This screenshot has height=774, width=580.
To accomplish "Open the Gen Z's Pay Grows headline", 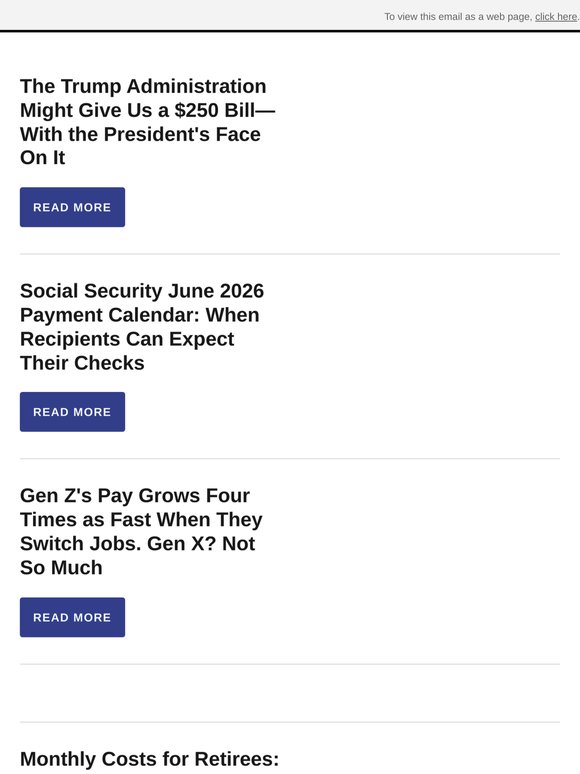I will pos(141,532).
